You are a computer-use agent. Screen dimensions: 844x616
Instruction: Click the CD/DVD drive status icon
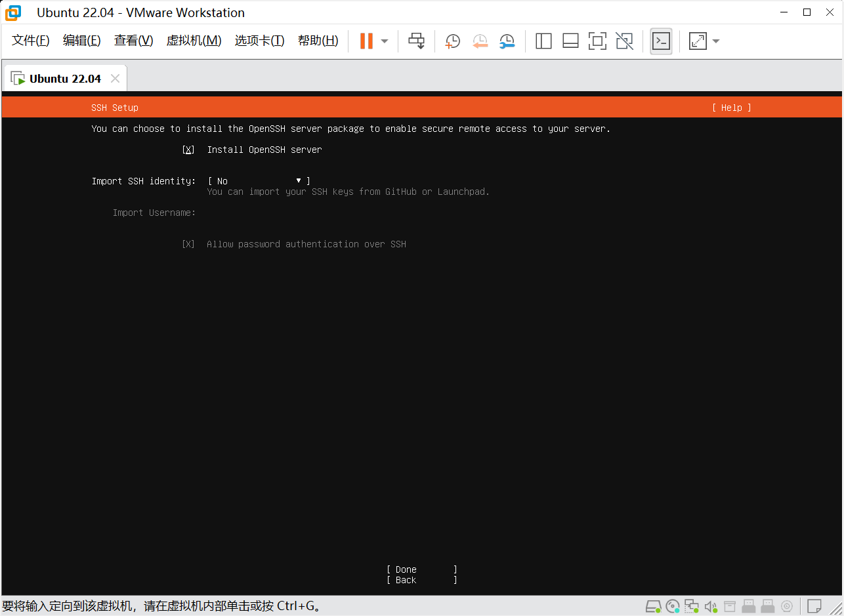(x=673, y=606)
